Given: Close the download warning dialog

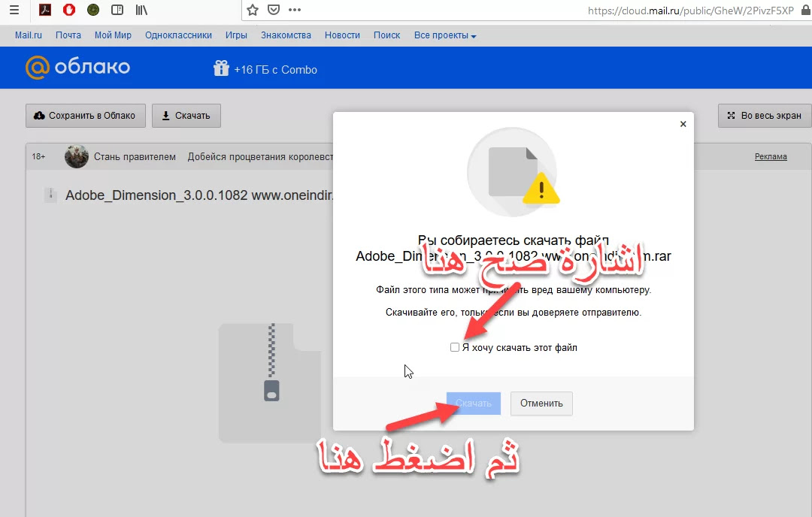Looking at the screenshot, I should pos(683,124).
